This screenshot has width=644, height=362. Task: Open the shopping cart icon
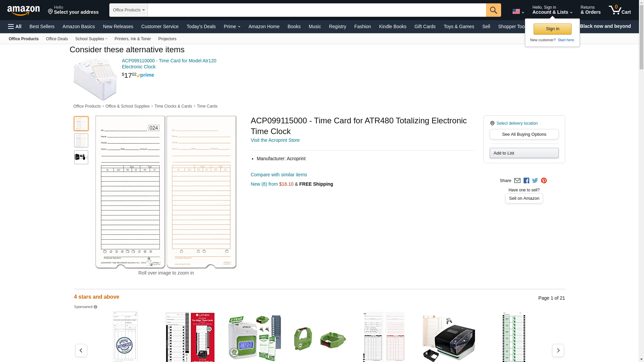coord(620,10)
